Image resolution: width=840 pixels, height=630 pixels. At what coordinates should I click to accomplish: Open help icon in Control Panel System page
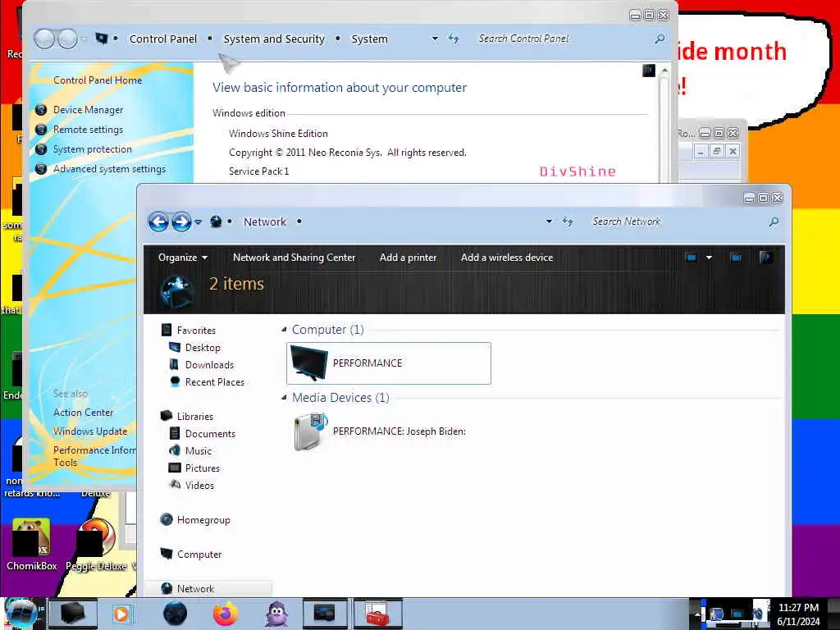pyautogui.click(x=649, y=71)
